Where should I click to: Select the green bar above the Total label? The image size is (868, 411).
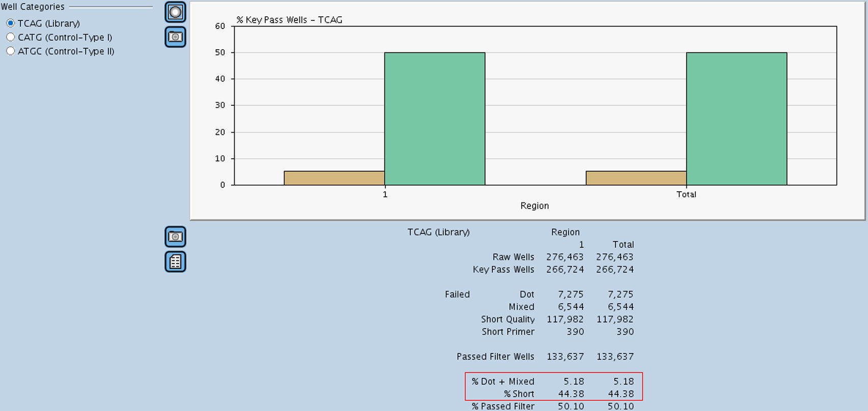point(736,119)
